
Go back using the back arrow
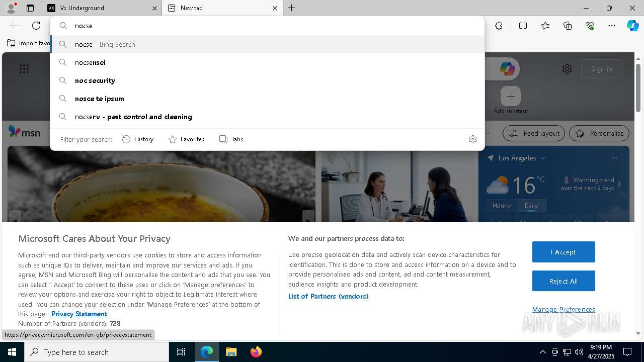click(14, 26)
